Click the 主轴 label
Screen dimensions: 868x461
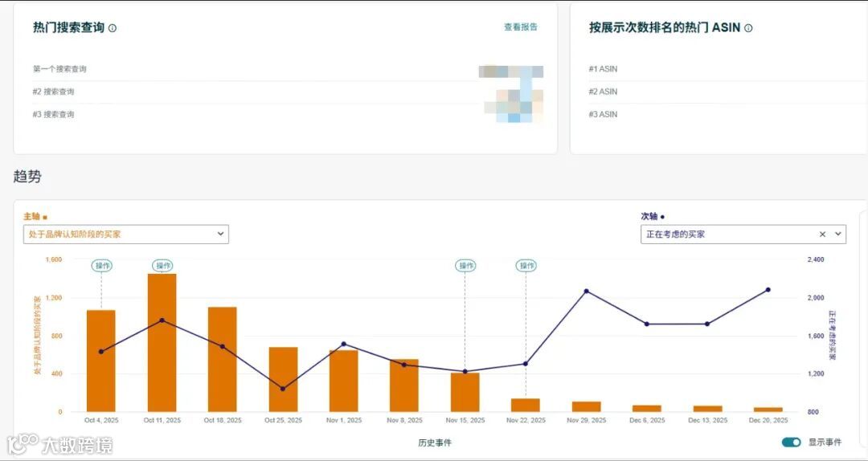pos(31,216)
